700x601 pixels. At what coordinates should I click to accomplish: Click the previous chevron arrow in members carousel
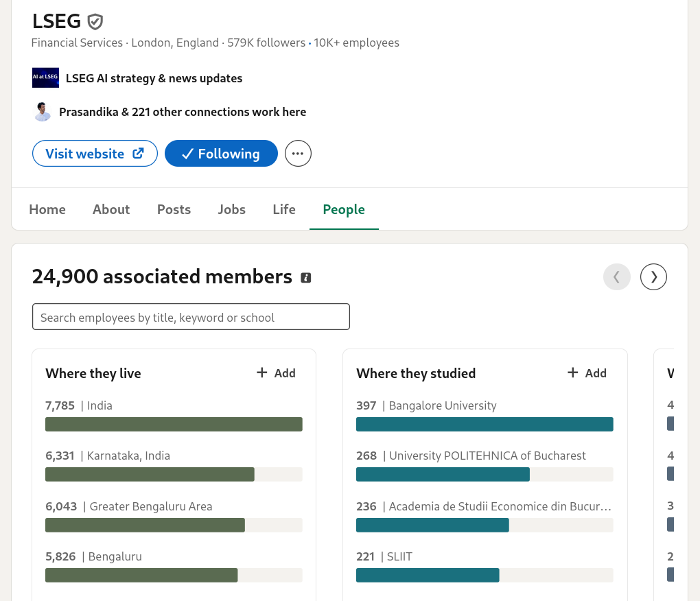pos(616,276)
